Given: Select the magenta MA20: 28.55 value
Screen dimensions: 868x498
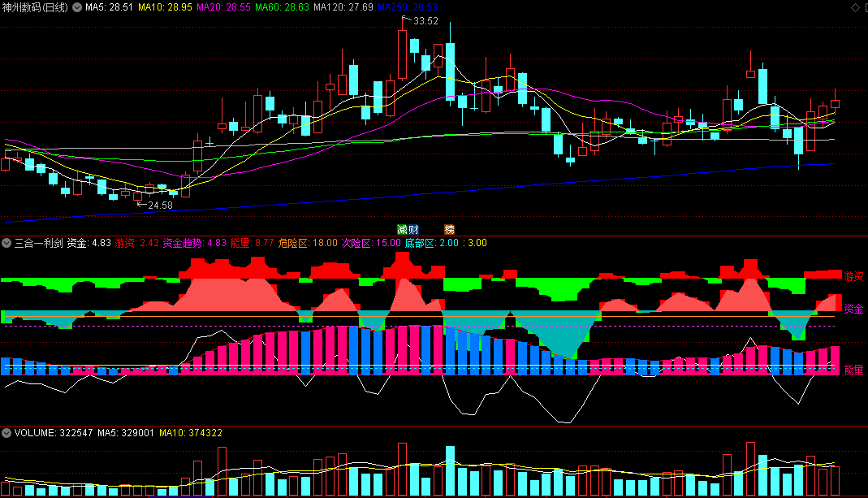Looking at the screenshot, I should 223,7.
